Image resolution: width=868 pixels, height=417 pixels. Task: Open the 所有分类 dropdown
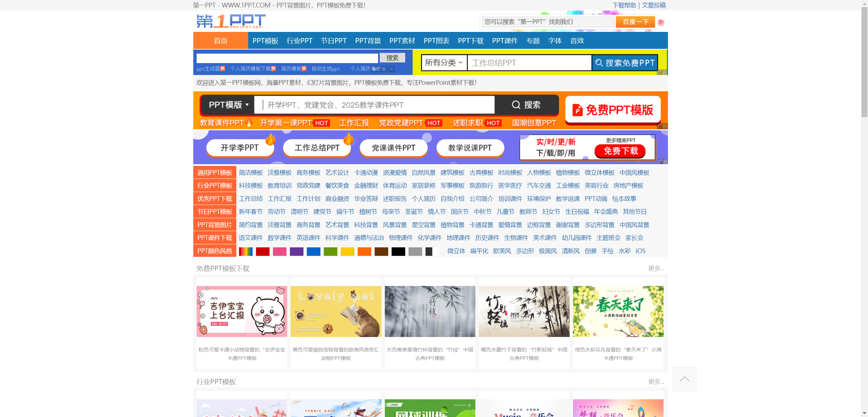(x=443, y=63)
